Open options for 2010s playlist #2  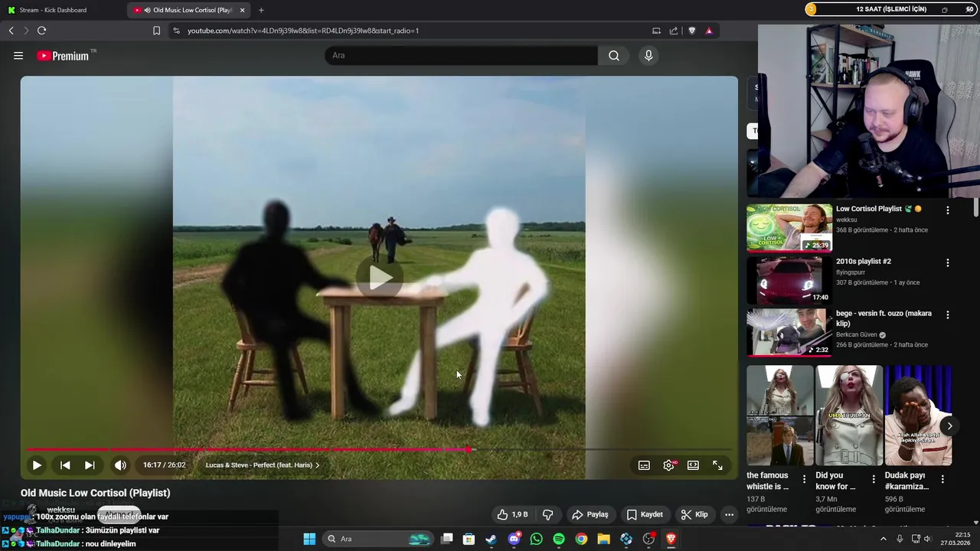tap(948, 262)
